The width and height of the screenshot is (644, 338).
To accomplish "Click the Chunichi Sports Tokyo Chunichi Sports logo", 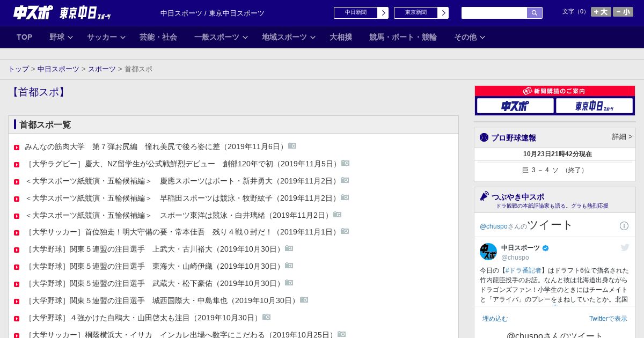I will pos(62,13).
